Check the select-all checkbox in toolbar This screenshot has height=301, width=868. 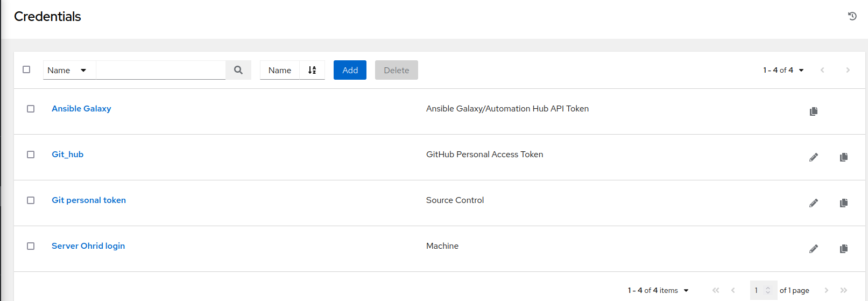click(x=26, y=69)
